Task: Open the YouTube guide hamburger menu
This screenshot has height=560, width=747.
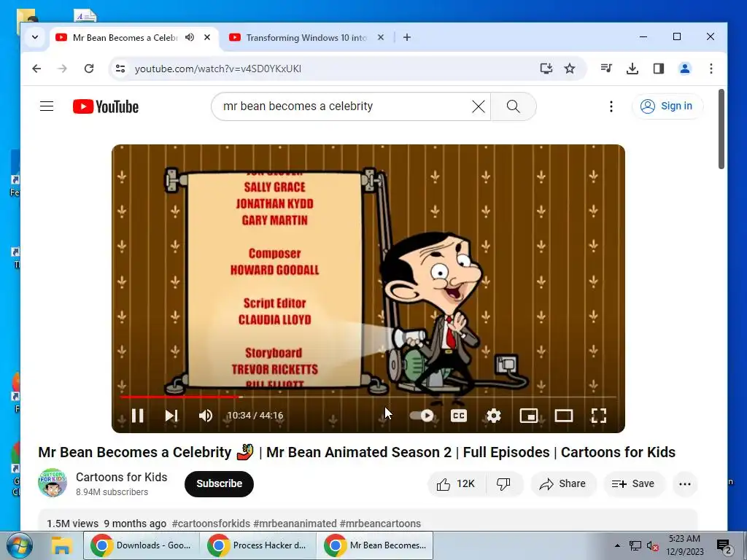Action: coord(47,106)
